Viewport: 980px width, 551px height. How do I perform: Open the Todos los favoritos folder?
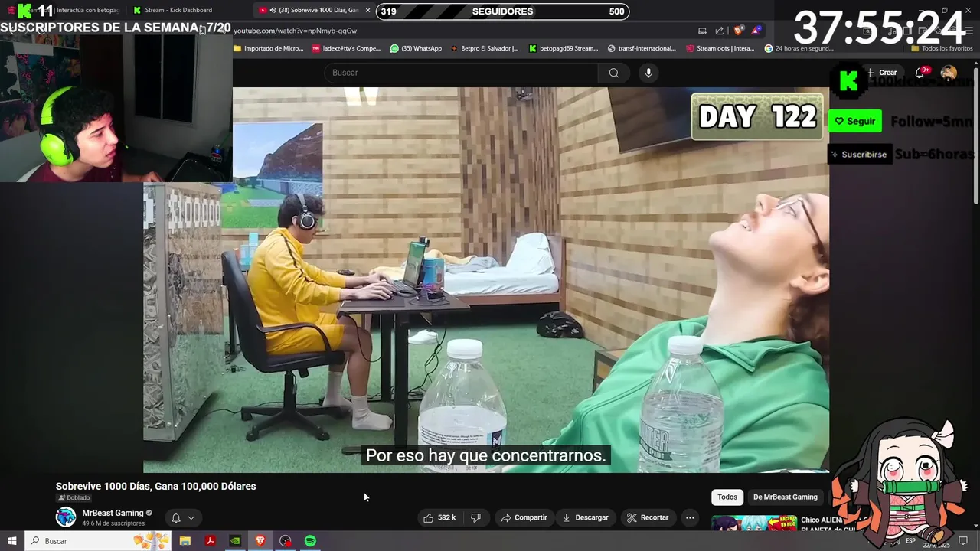pos(942,48)
